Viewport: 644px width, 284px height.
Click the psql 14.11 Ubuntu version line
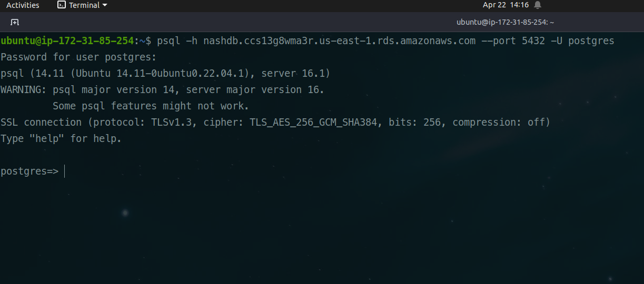165,73
